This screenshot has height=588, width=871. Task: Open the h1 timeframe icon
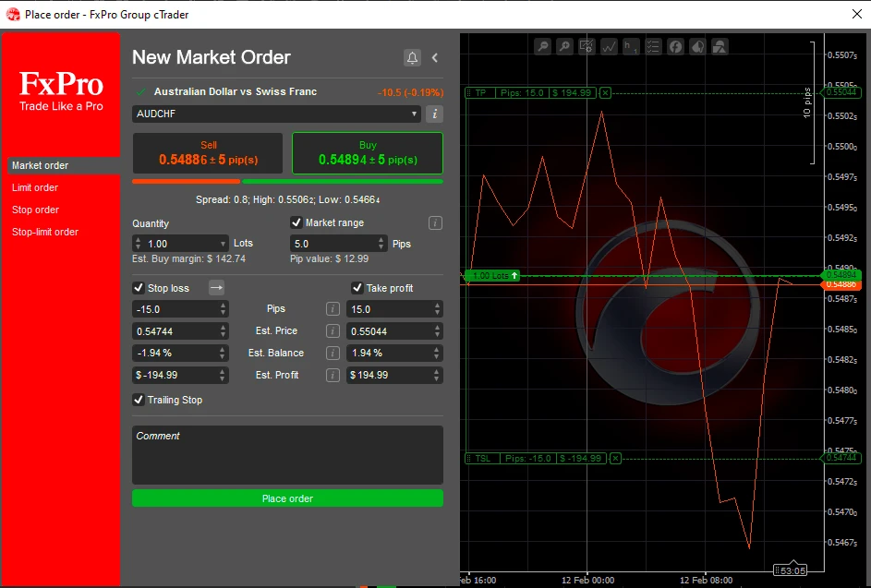click(632, 46)
